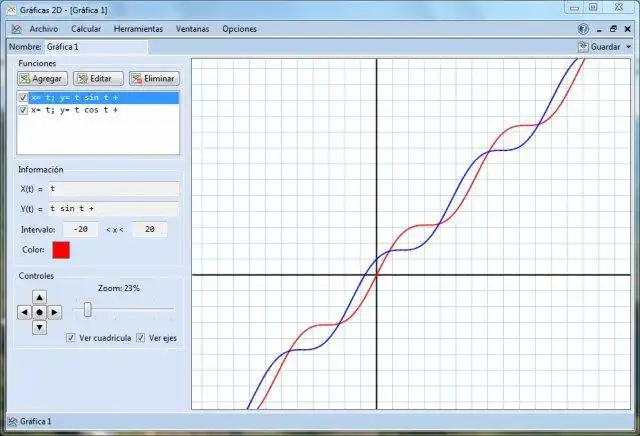Screen dimensions: 640x436
Task: Pan the graph left with the left arrow
Action: [x=24, y=313]
